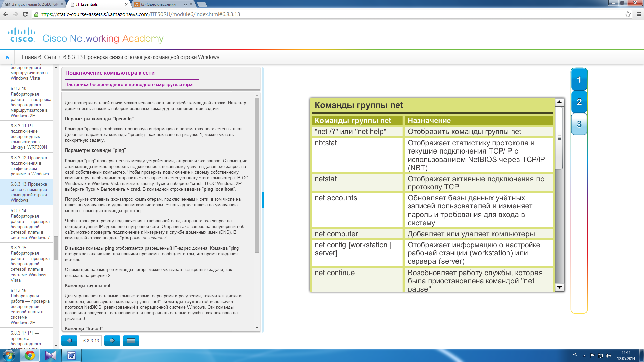Click EN language indicator
644x362 pixels.
point(575,355)
